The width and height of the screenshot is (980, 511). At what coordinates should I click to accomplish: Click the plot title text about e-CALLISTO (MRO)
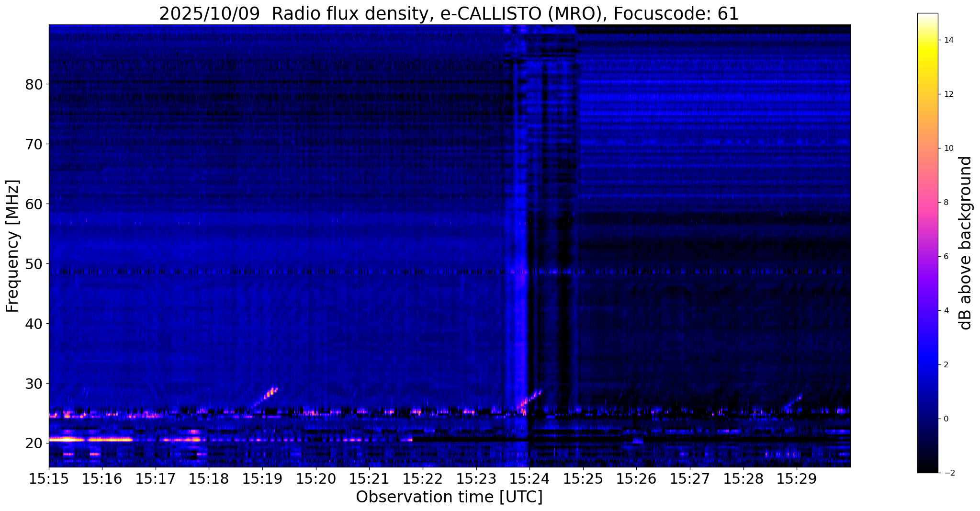449,13
